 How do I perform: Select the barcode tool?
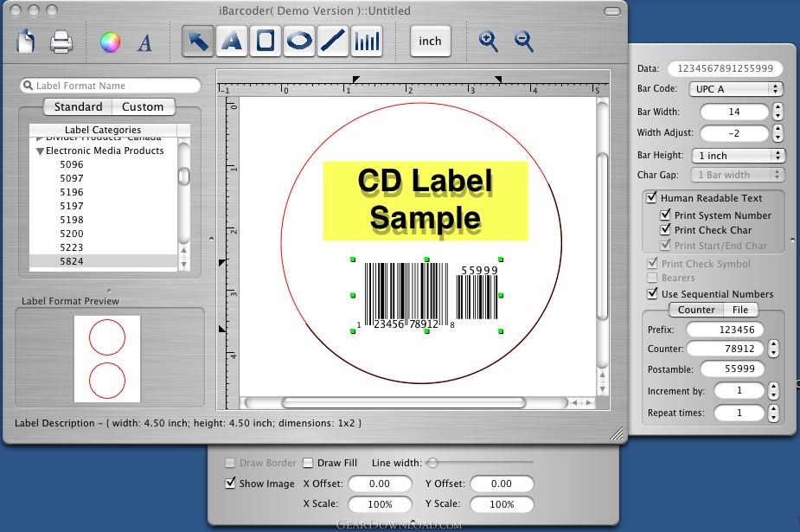point(367,42)
